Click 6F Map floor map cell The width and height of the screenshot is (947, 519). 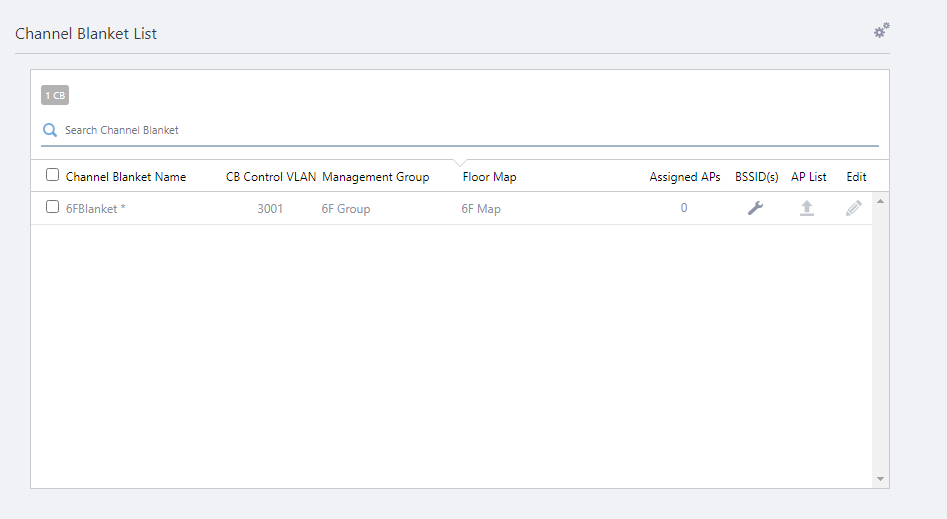coord(481,209)
